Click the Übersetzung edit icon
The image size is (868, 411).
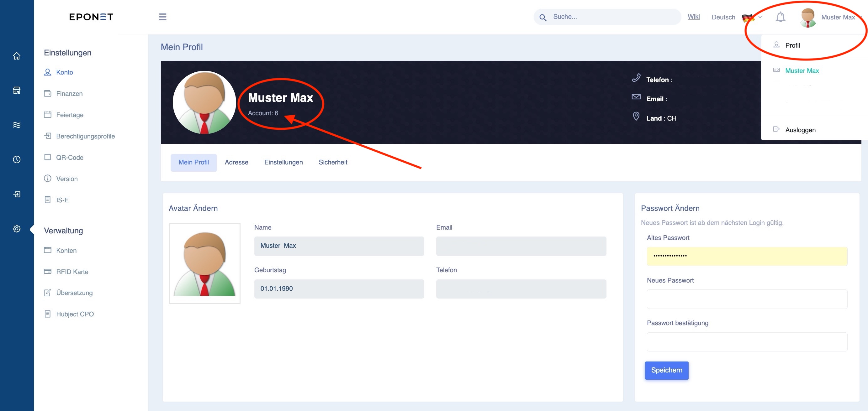[48, 293]
